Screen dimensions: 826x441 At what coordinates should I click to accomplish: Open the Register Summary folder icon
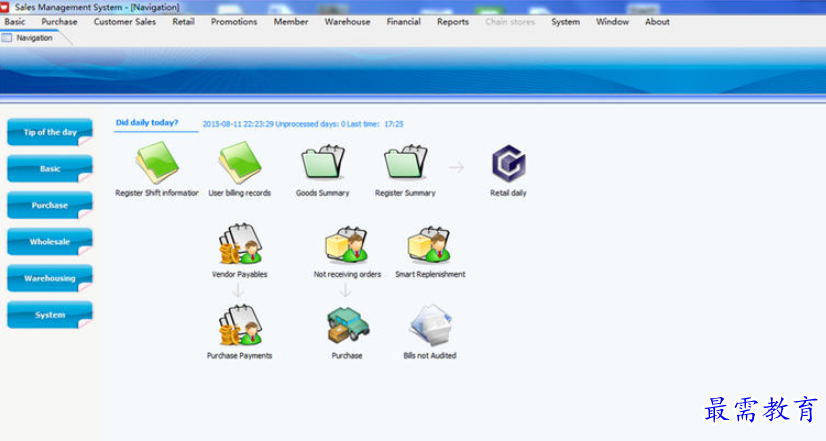(x=406, y=162)
